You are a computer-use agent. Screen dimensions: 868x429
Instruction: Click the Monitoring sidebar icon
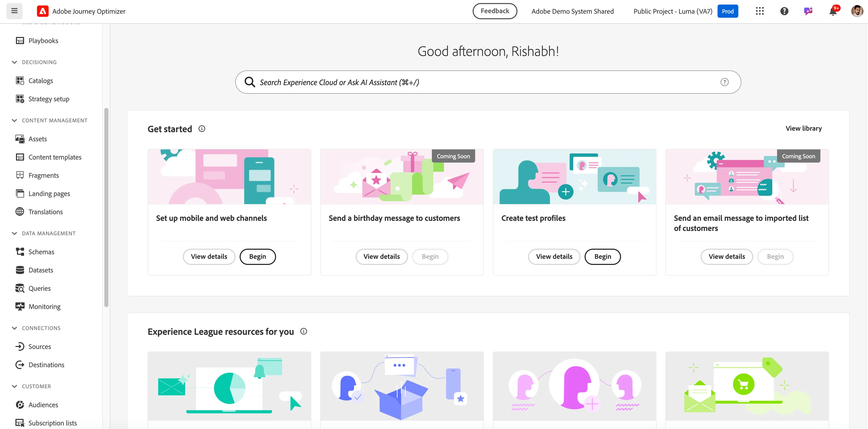point(20,306)
